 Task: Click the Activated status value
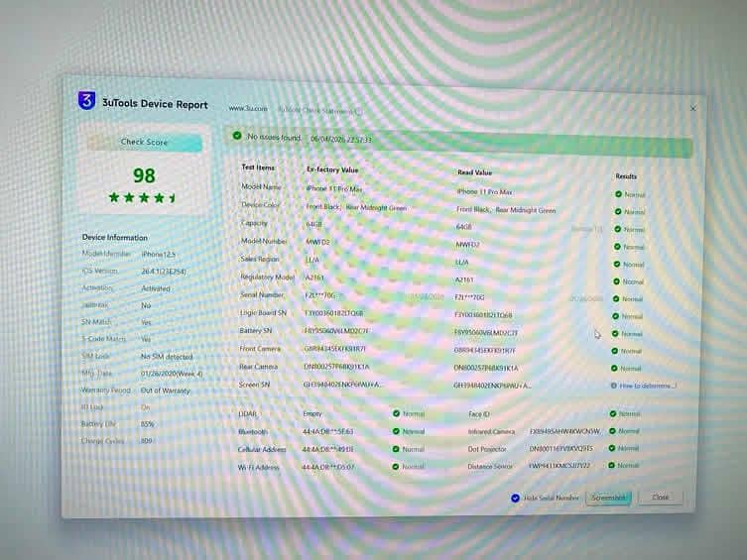pos(156,288)
